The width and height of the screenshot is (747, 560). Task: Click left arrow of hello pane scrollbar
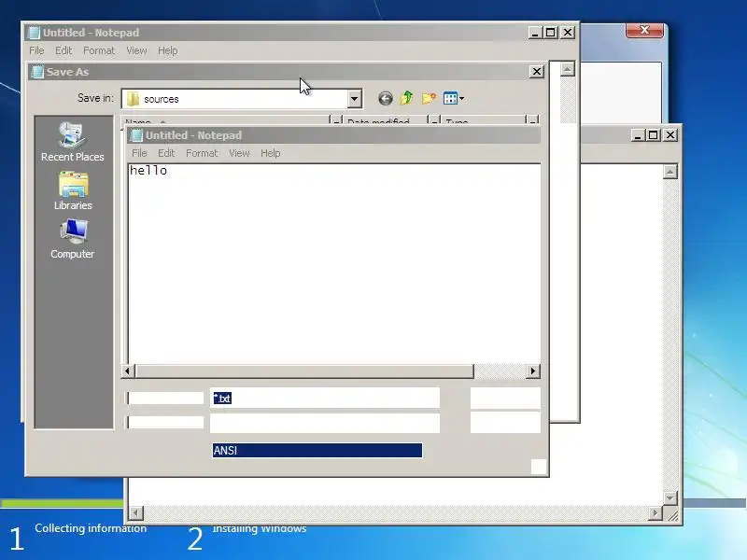point(127,371)
